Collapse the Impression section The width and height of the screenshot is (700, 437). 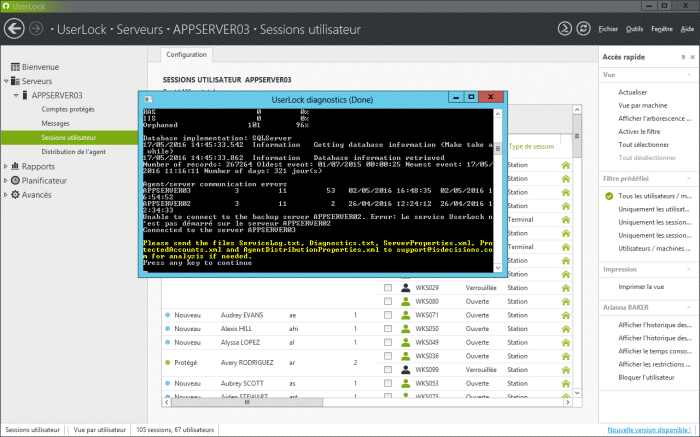coord(688,269)
